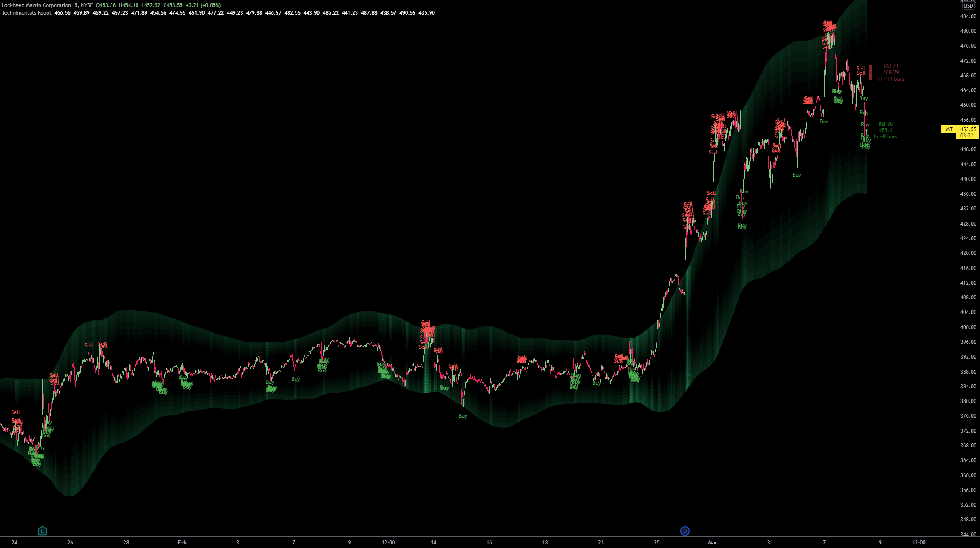Viewport: 980px width, 548px height.
Task: Click the Mar label on time axis
Action: [712, 542]
